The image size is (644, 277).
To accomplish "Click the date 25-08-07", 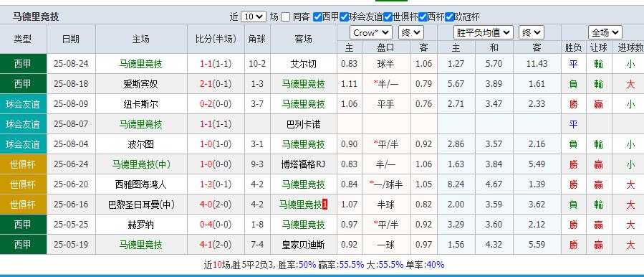I will 71,124.
